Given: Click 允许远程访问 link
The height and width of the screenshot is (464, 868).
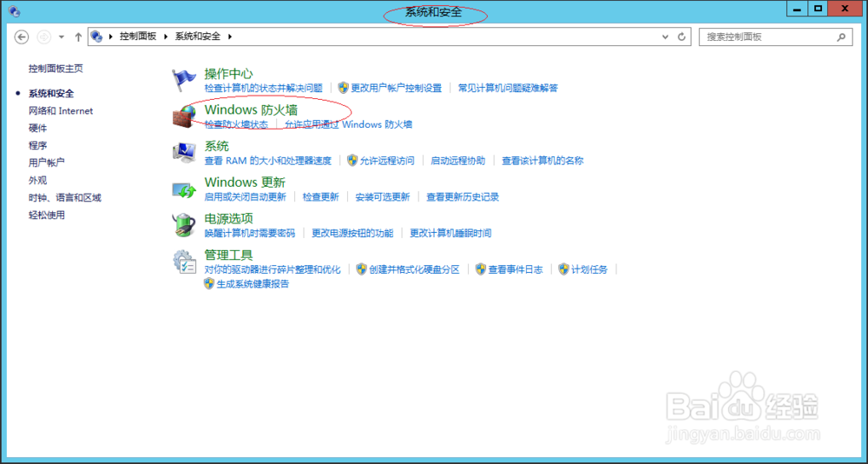Looking at the screenshot, I should [387, 161].
